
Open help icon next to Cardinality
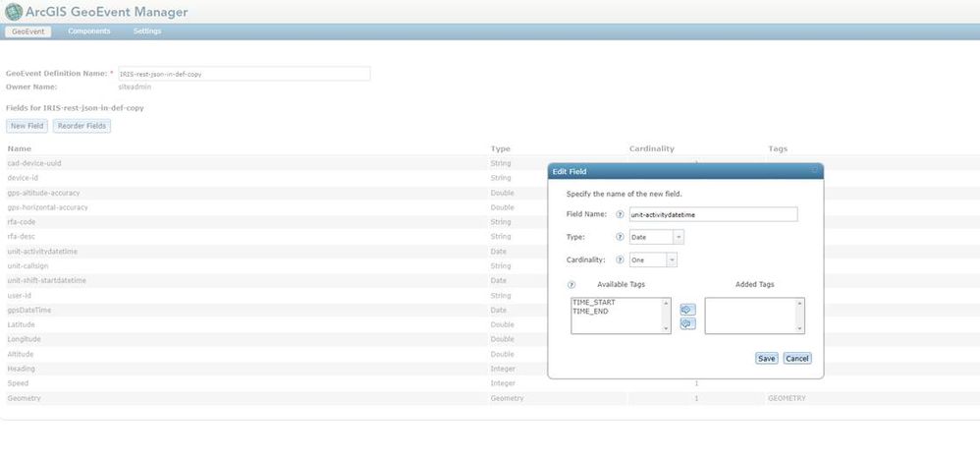620,259
